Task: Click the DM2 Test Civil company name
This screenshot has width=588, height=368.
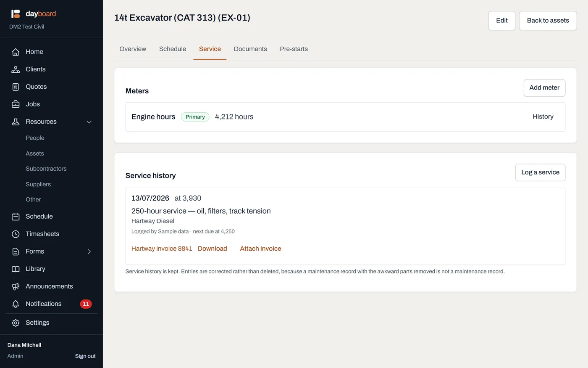Action: tap(27, 27)
